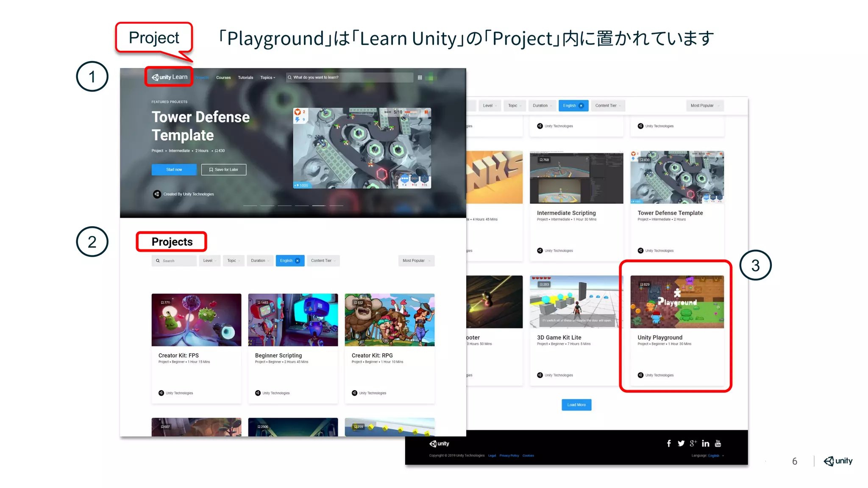Click Unity Technologies icon on Creator Kit: FPS card
Screen dimensions: 868x488
(x=161, y=393)
